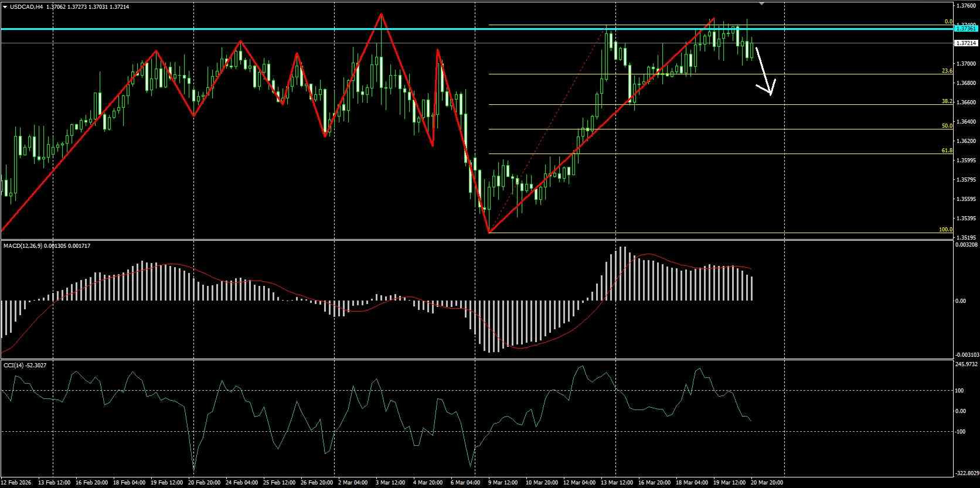Click the CCI scale value -322.8029

click(x=967, y=473)
